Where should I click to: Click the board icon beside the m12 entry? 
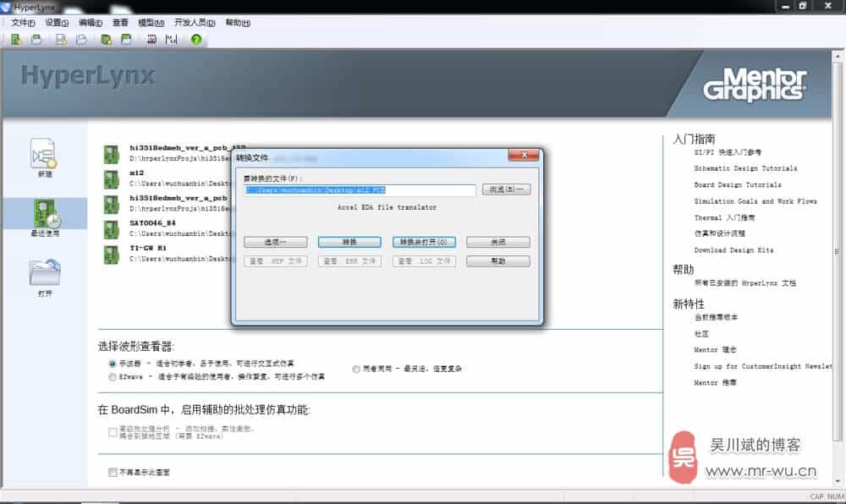click(x=111, y=179)
